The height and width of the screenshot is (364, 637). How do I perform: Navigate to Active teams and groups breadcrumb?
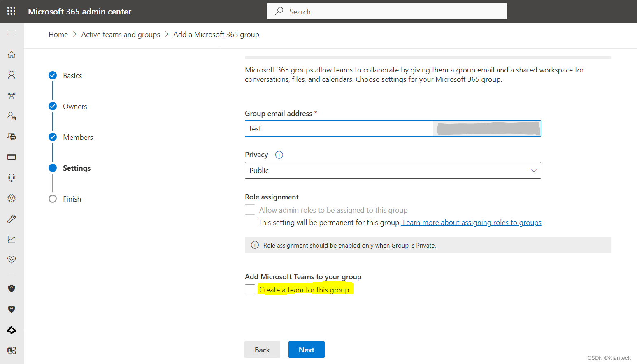(121, 35)
